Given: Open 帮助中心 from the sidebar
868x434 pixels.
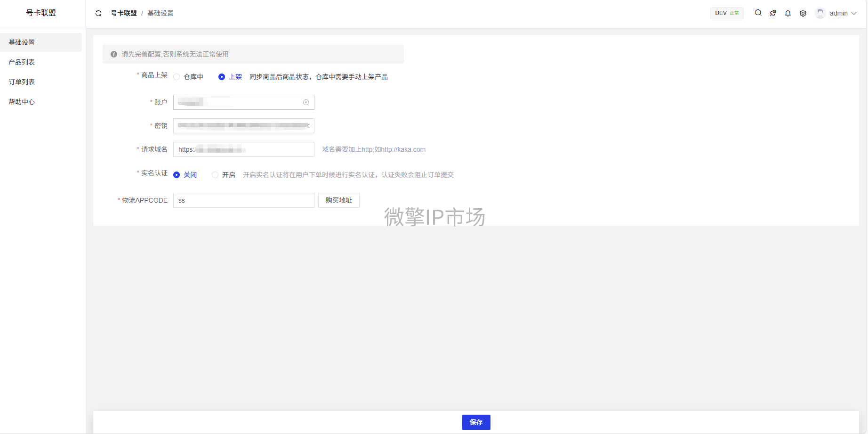Looking at the screenshot, I should click(22, 102).
